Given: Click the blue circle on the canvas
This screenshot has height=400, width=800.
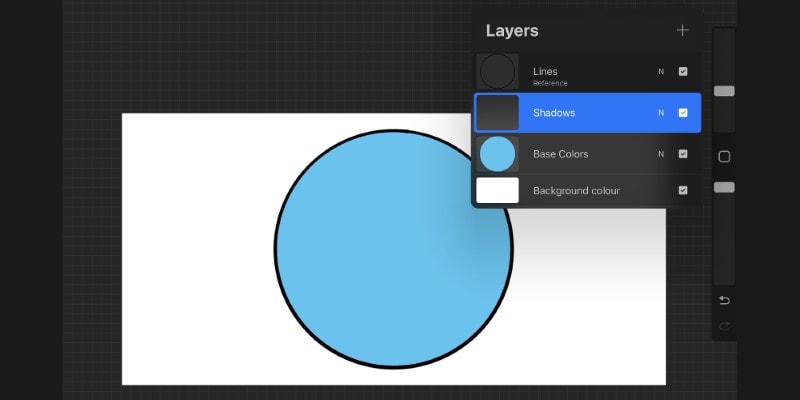Looking at the screenshot, I should [393, 249].
